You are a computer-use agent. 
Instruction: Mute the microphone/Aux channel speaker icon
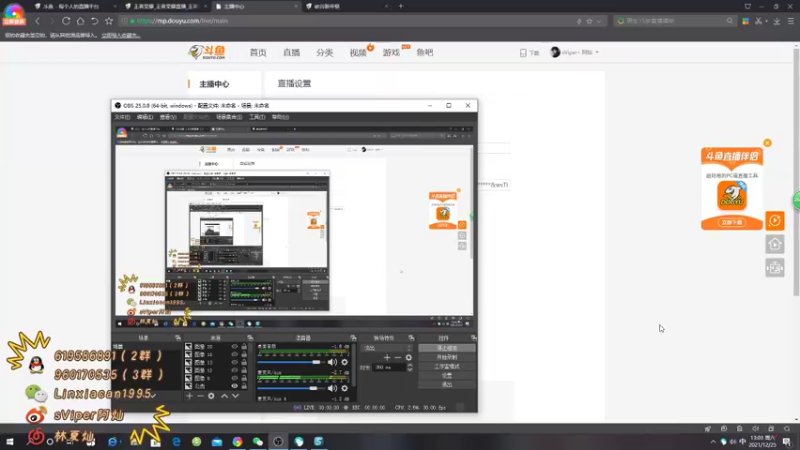[332, 388]
